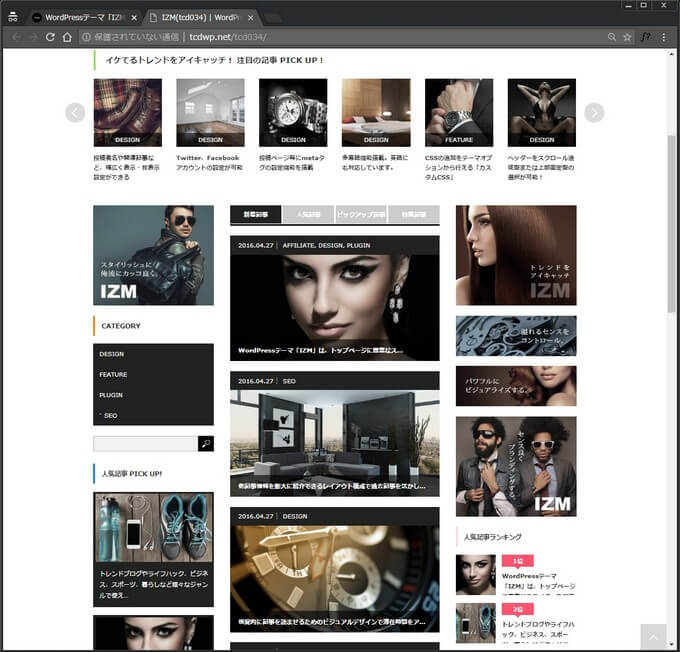This screenshot has width=680, height=652.
Task: Open the DESIGN category link
Action: 112,354
